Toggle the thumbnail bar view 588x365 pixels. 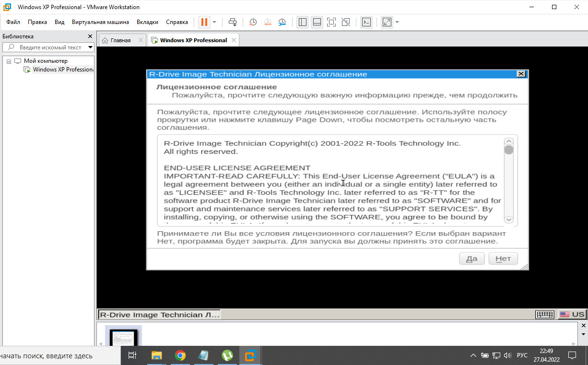tap(317, 22)
